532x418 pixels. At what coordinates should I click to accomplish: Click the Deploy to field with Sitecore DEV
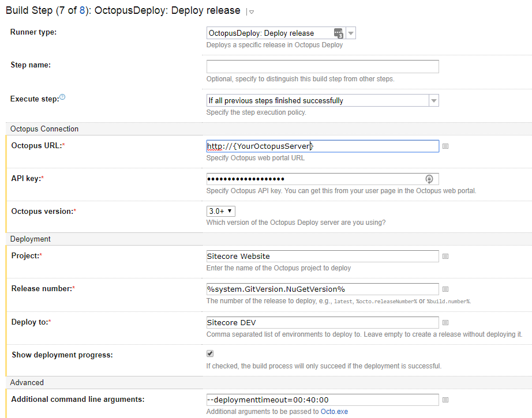(323, 322)
